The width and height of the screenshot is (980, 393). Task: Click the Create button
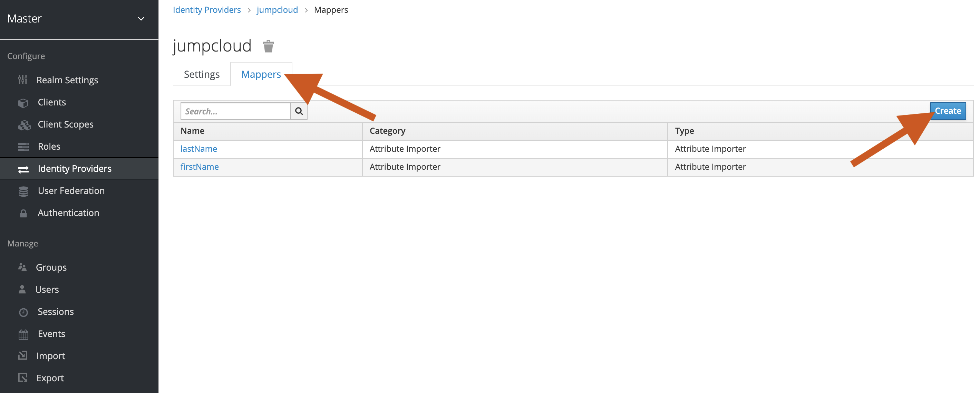click(x=948, y=111)
